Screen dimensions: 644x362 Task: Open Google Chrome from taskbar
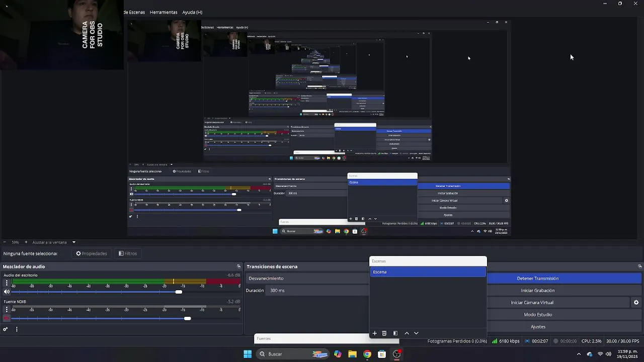[x=367, y=354]
